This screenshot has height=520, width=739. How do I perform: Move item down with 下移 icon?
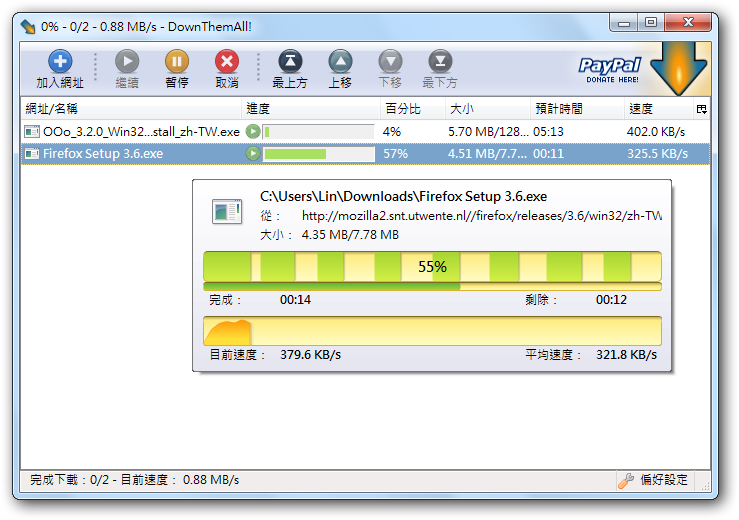390,61
